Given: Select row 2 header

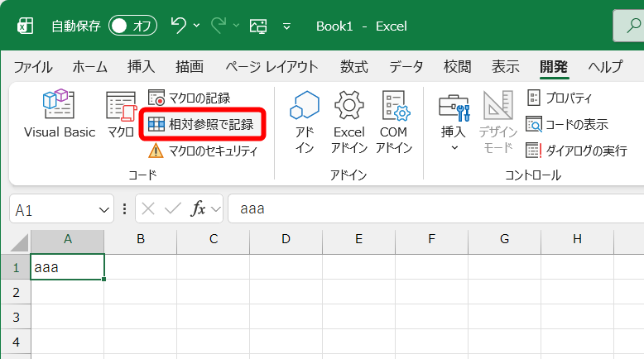Looking at the screenshot, I should click(x=16, y=292).
